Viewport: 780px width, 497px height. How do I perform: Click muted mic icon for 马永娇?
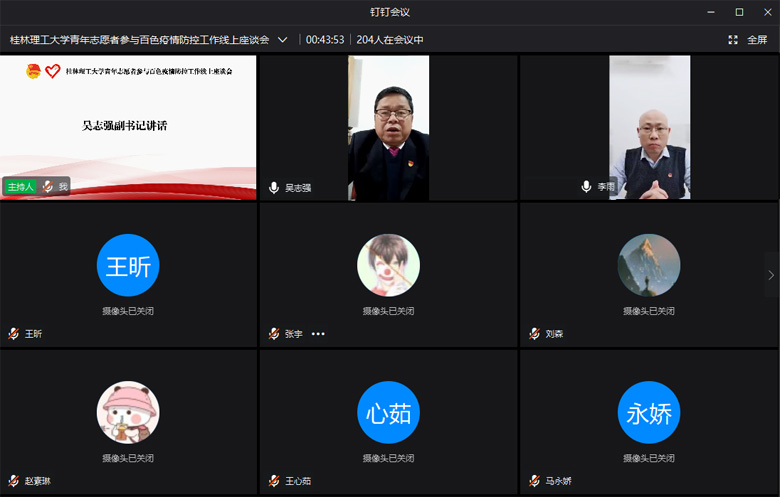(534, 481)
